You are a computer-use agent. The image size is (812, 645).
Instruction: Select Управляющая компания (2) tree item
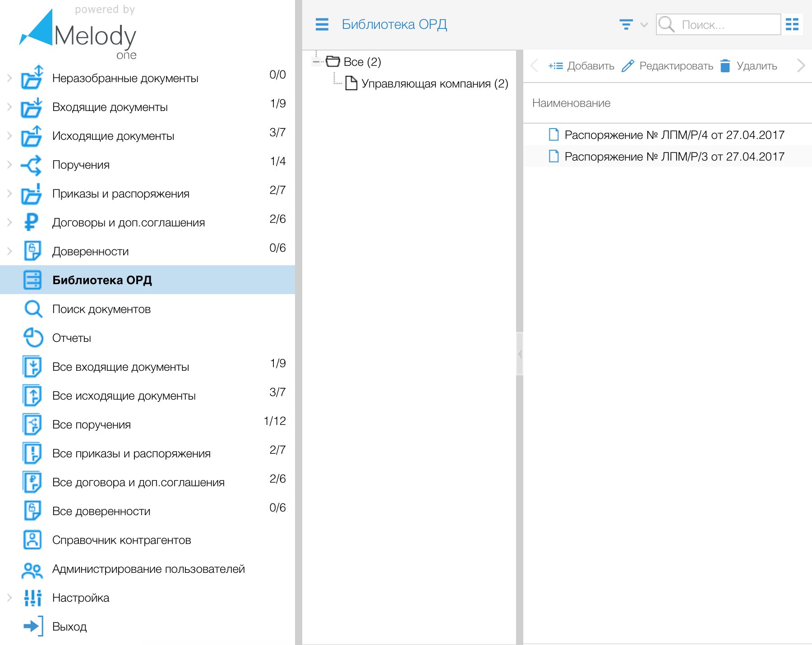pyautogui.click(x=434, y=83)
